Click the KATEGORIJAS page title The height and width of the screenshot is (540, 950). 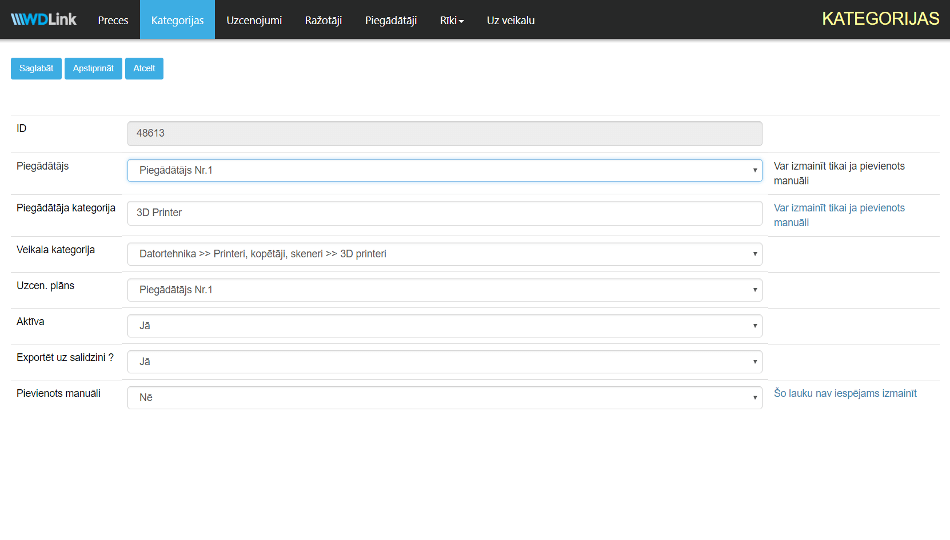tap(880, 20)
